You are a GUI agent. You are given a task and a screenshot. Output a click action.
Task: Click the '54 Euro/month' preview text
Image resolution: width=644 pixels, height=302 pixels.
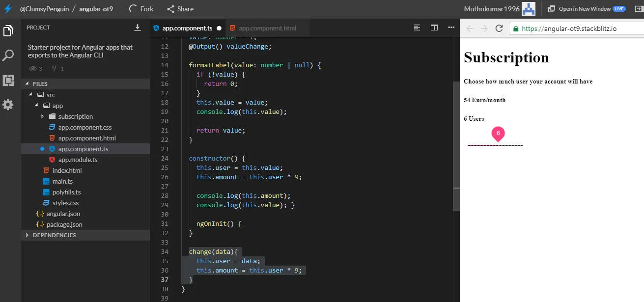pos(484,100)
